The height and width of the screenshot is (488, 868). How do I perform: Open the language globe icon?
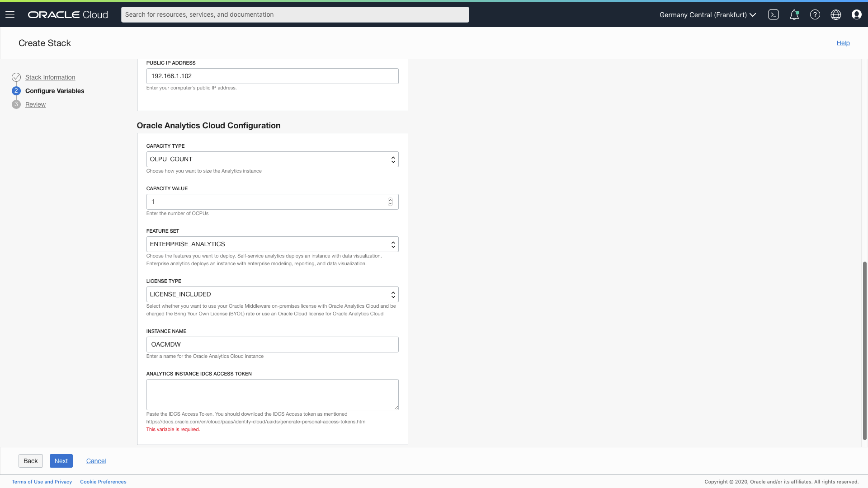pos(835,14)
